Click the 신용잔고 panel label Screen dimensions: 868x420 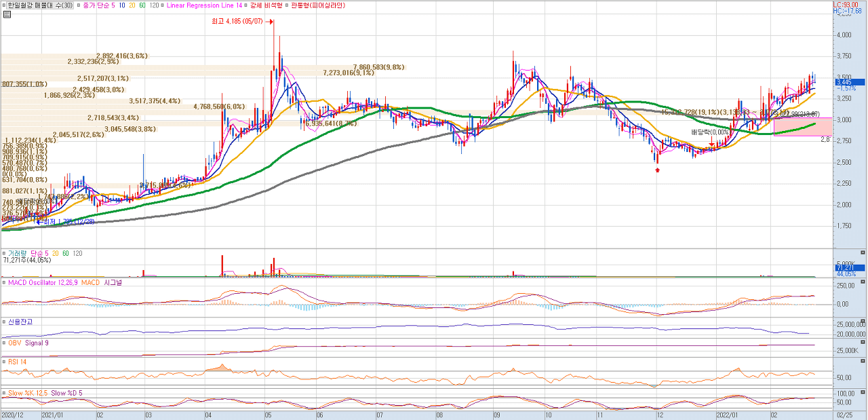(x=20, y=322)
